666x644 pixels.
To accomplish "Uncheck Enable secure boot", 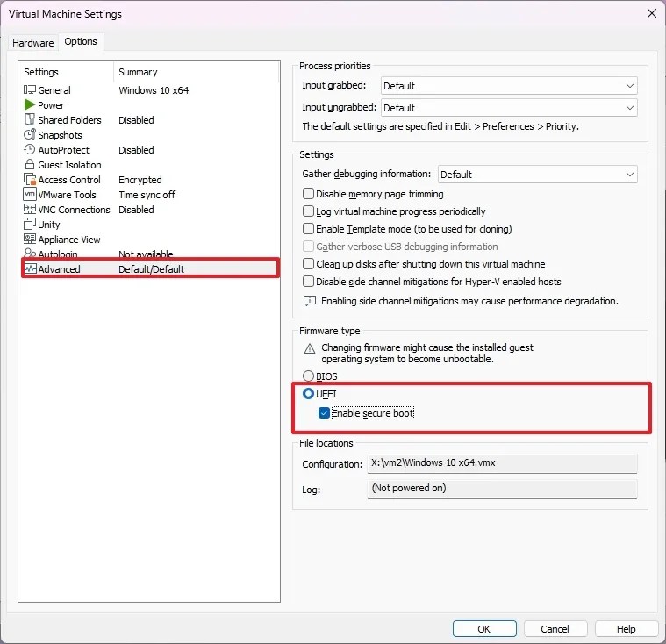I will (324, 413).
